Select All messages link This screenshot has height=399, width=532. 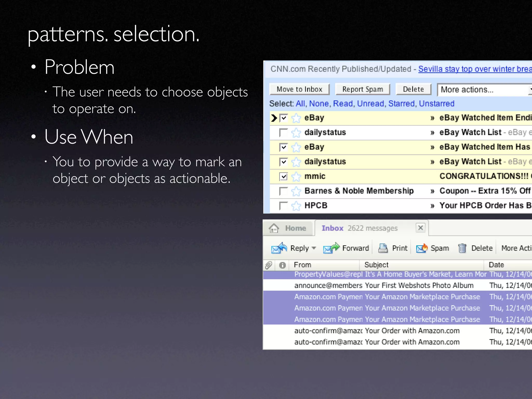pos(300,104)
